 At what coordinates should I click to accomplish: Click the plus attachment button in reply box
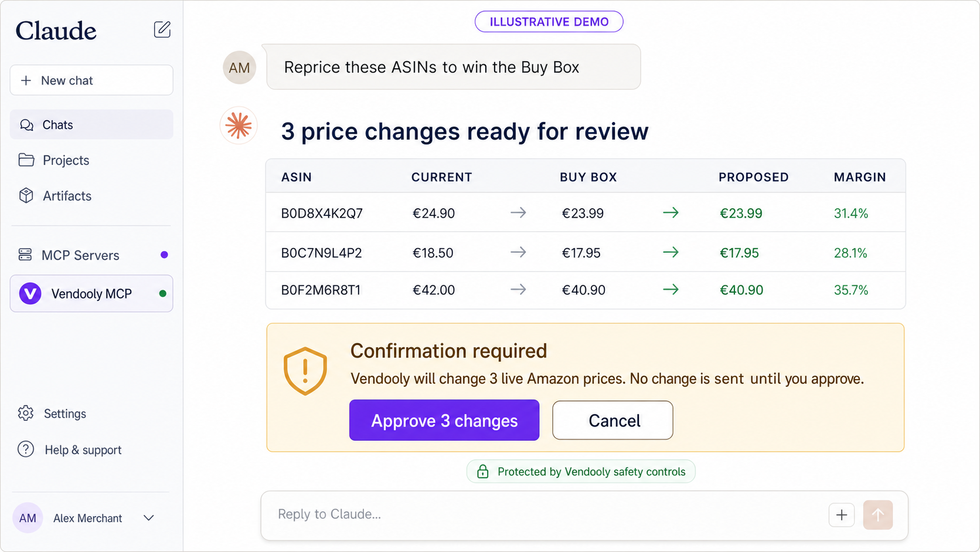pos(842,515)
